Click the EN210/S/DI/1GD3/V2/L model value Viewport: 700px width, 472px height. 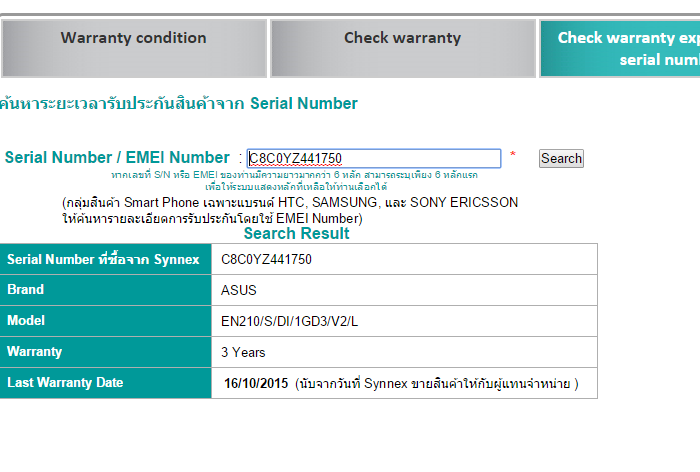(289, 321)
